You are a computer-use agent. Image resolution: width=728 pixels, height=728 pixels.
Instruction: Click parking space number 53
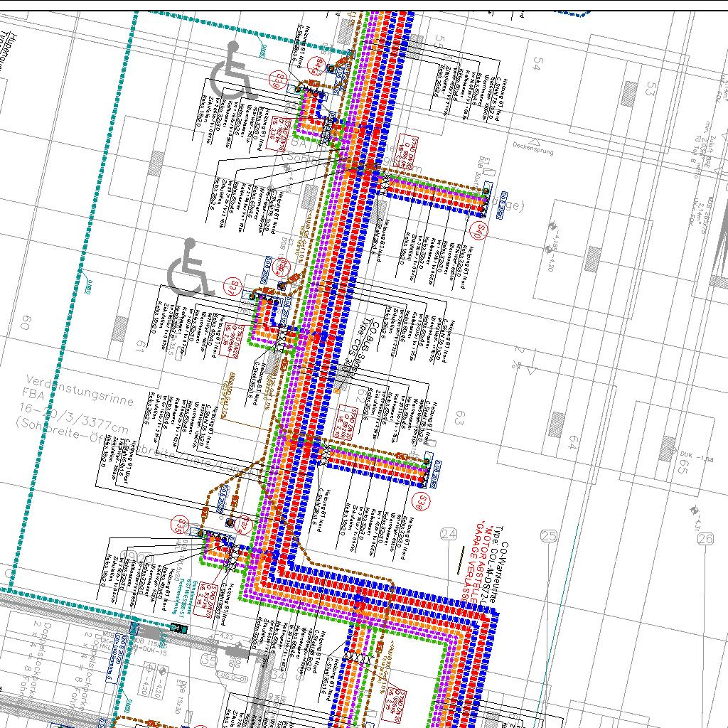pos(649,90)
